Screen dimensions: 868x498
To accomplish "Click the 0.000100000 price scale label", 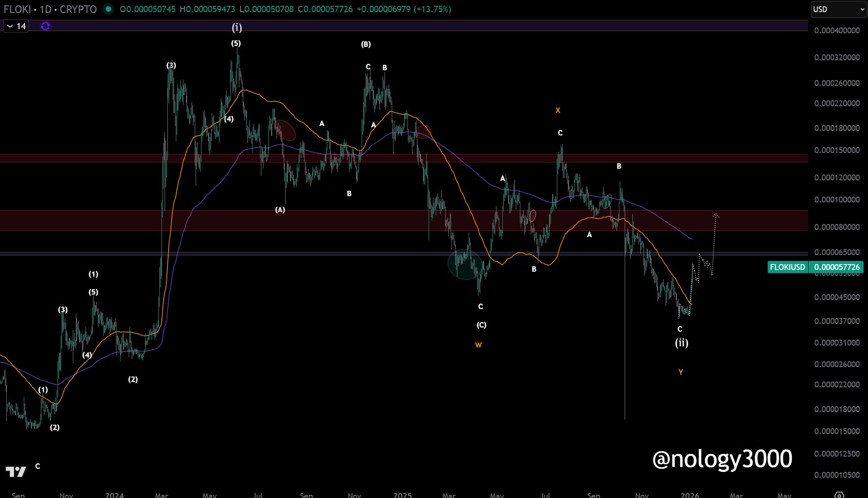I will pos(837,200).
